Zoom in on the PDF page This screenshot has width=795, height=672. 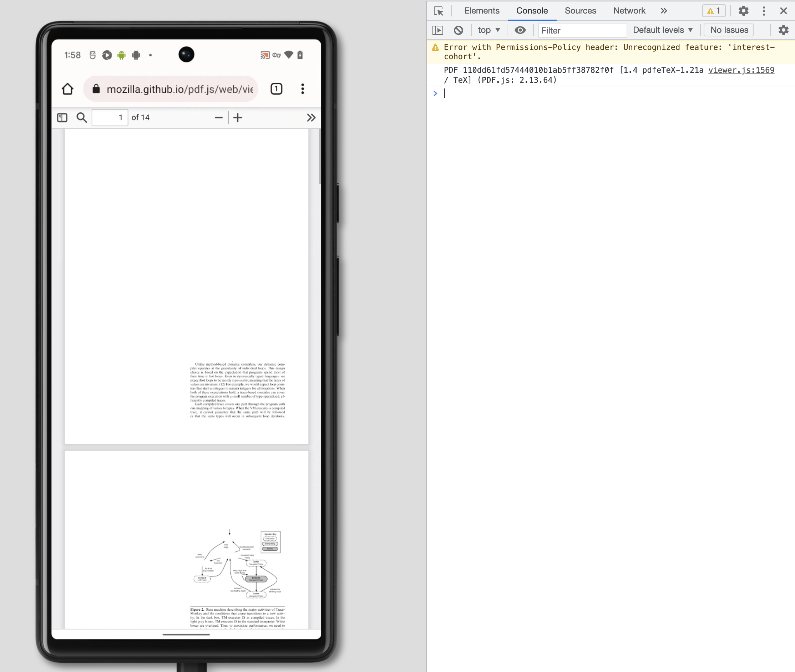tap(237, 117)
